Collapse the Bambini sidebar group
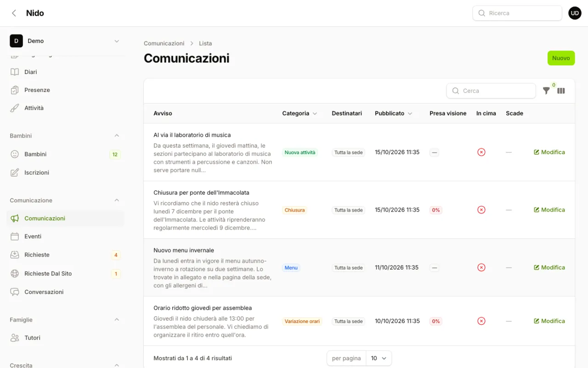This screenshot has width=588, height=368. pyautogui.click(x=117, y=136)
